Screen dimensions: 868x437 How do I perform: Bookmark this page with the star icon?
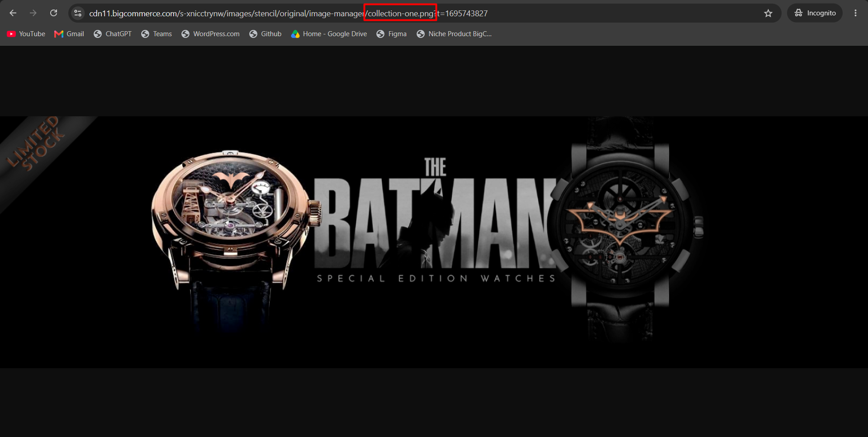click(768, 13)
